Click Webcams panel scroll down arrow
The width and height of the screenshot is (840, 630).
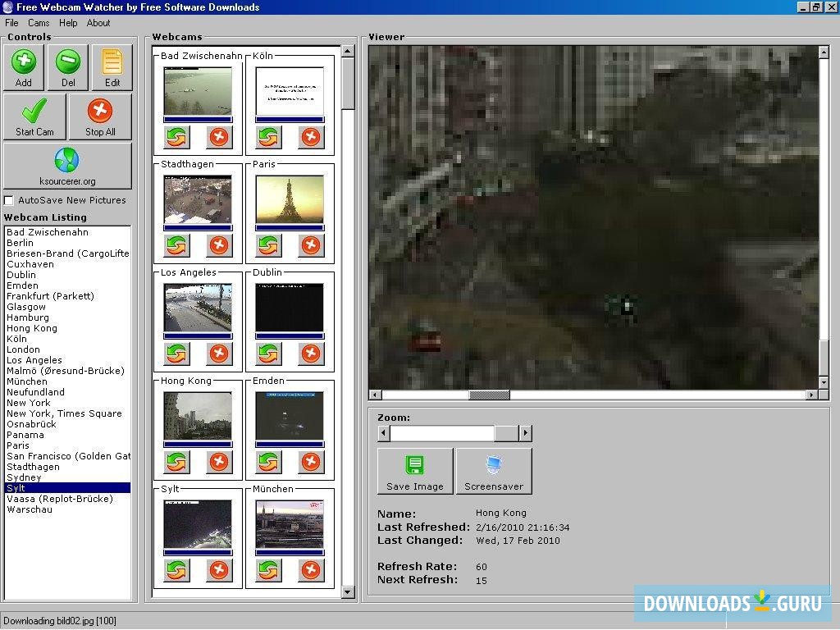(x=348, y=592)
